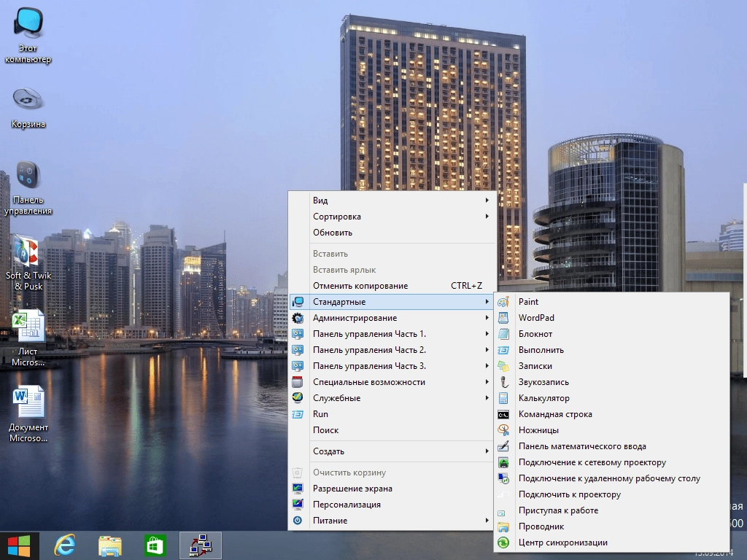This screenshot has height=560, width=747.
Task: Expand the Панель управления Часть 1 arrow
Action: [x=487, y=334]
